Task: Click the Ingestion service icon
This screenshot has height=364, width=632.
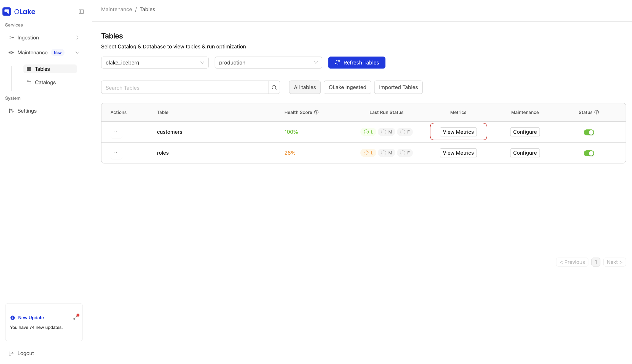Action: [x=11, y=38]
